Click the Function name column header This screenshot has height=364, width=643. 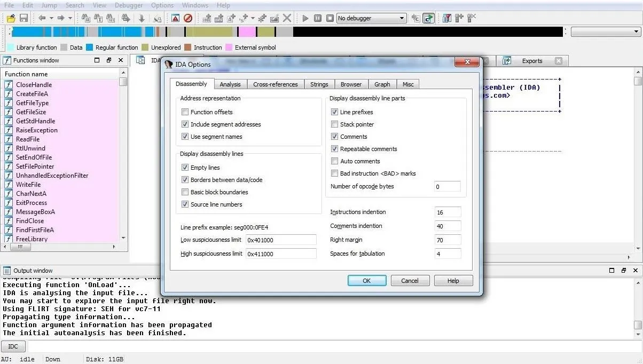pyautogui.click(x=61, y=74)
